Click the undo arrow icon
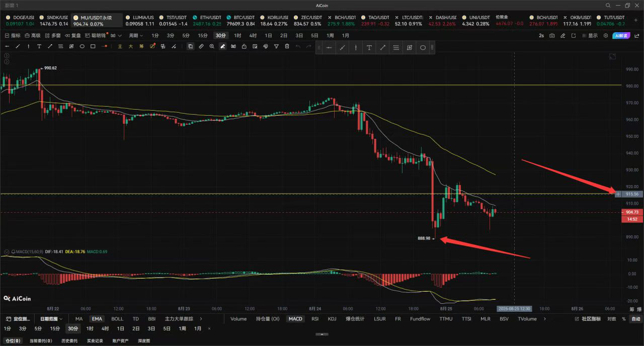This screenshot has width=644, height=346. coord(298,46)
